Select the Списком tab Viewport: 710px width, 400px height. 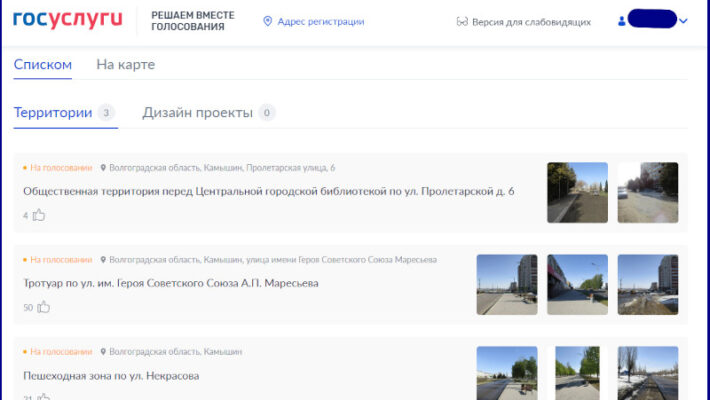tap(43, 65)
